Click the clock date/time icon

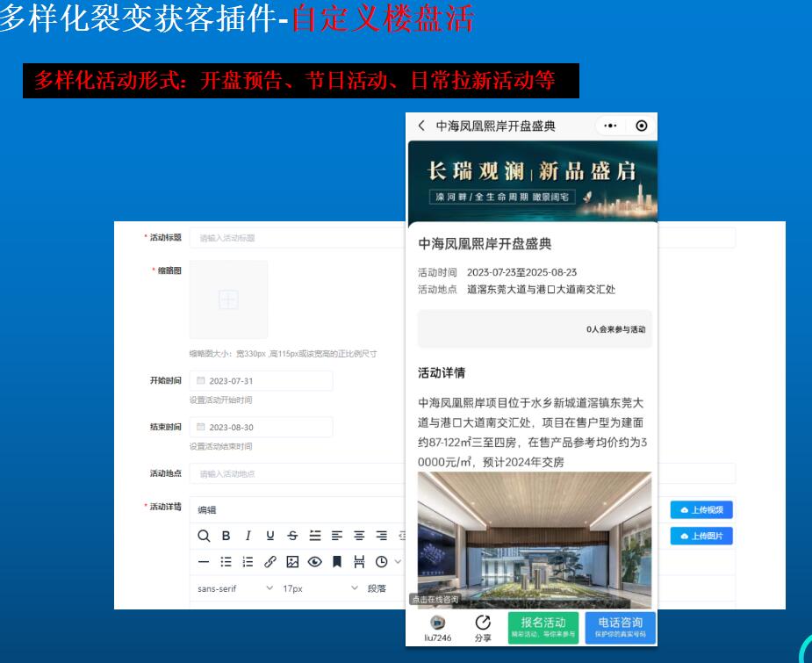381,562
